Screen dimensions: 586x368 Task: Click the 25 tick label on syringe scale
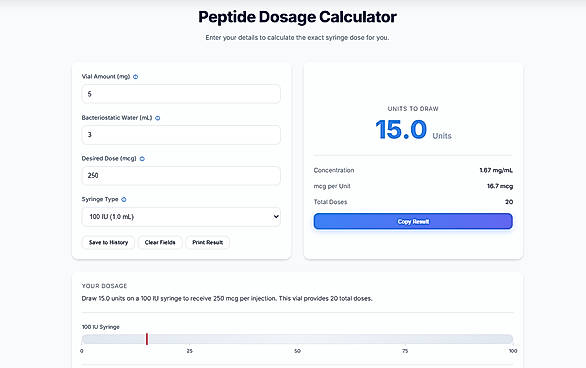[x=189, y=351]
